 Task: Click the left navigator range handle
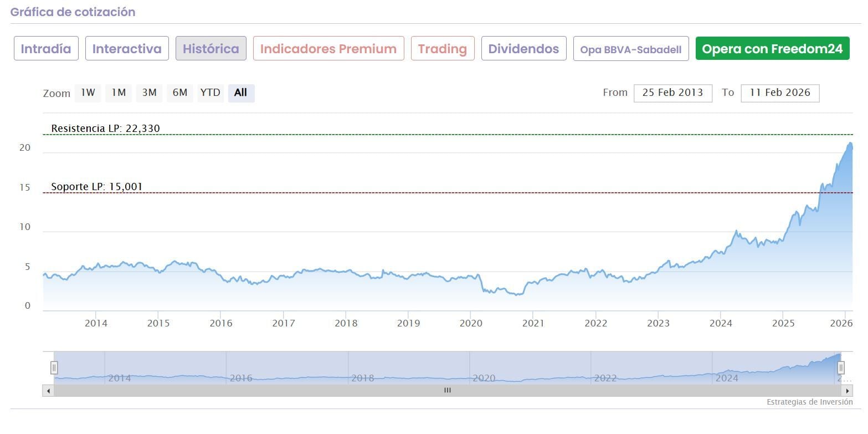coord(54,367)
